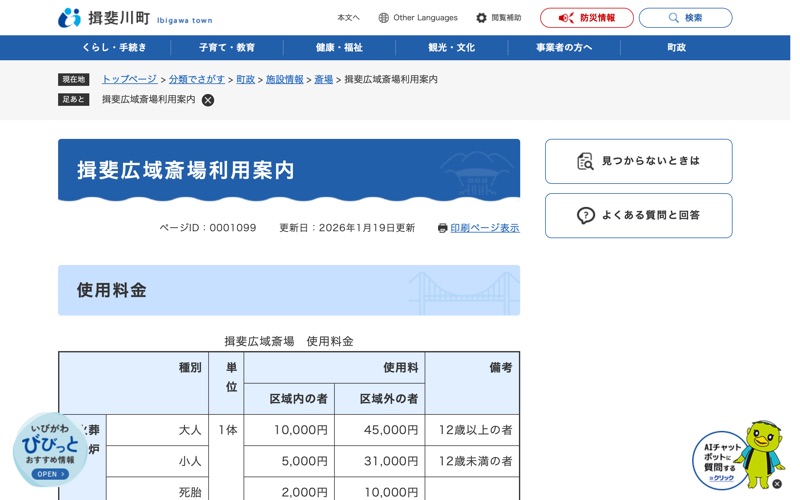This screenshot has height=500, width=800.
Task: Open 防災情報 disaster info button
Action: 587,18
